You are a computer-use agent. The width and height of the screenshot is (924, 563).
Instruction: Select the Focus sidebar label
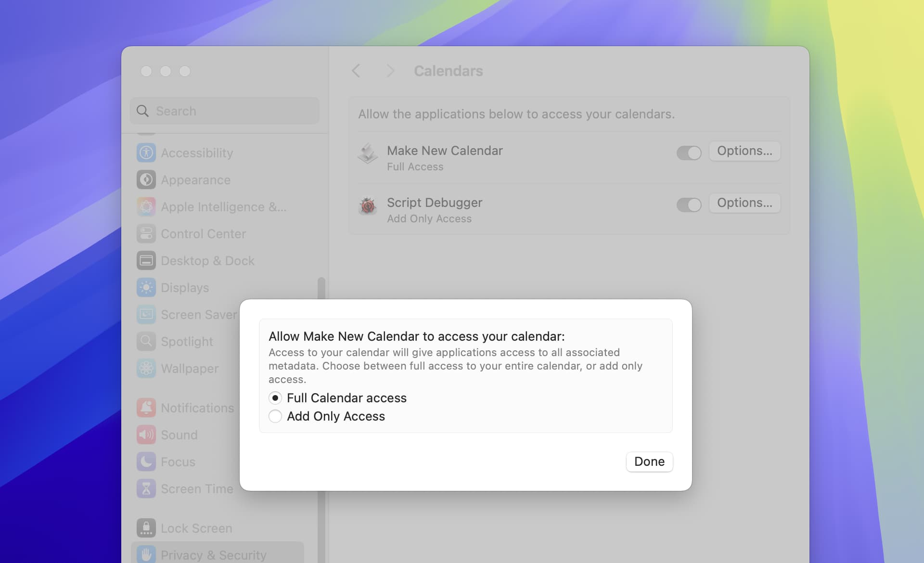click(178, 462)
